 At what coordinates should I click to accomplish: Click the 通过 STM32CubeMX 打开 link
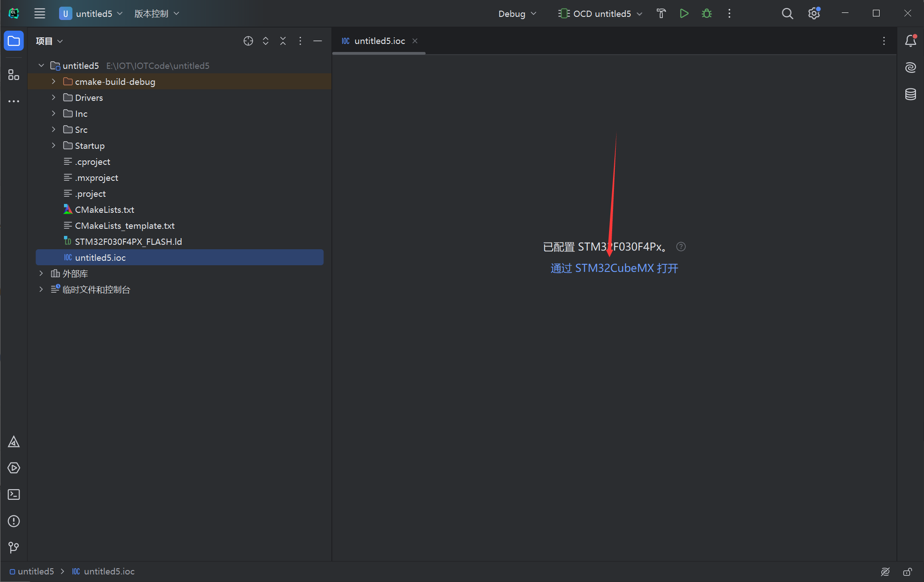point(614,268)
